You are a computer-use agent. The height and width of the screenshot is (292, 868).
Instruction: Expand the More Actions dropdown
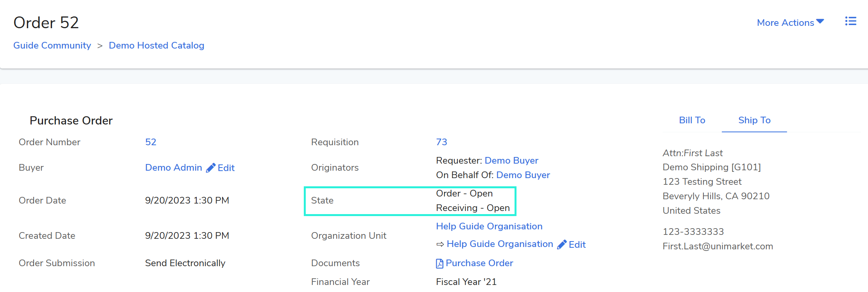(790, 23)
